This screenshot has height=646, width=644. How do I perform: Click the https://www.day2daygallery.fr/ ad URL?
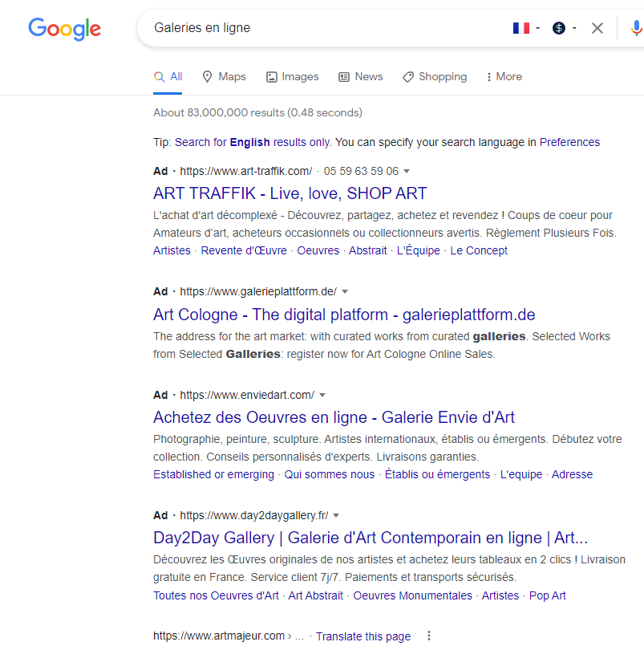(x=254, y=515)
